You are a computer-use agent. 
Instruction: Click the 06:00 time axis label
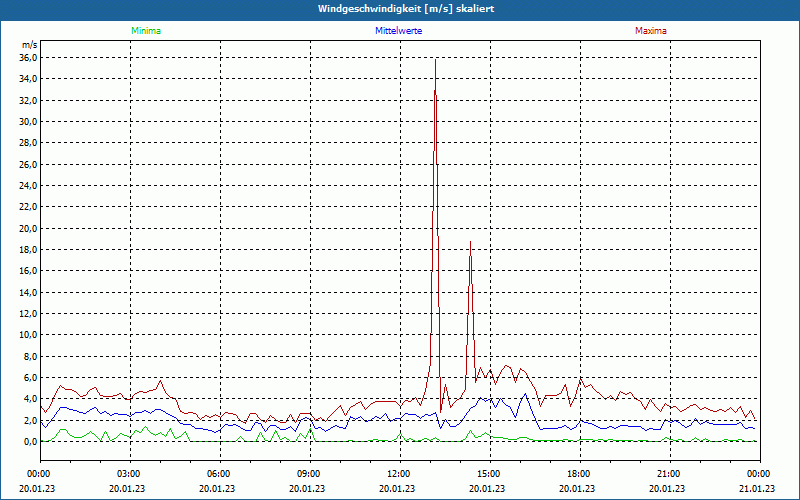pos(220,474)
